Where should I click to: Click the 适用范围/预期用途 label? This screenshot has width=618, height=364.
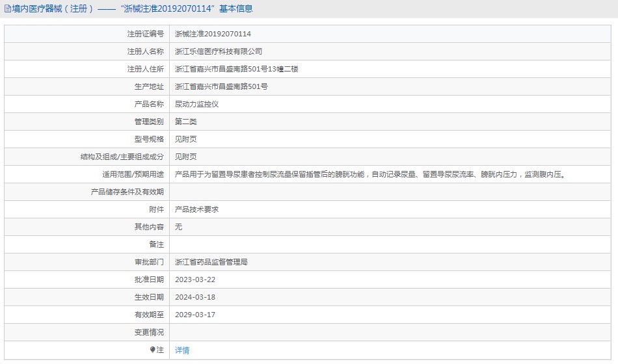click(x=133, y=174)
